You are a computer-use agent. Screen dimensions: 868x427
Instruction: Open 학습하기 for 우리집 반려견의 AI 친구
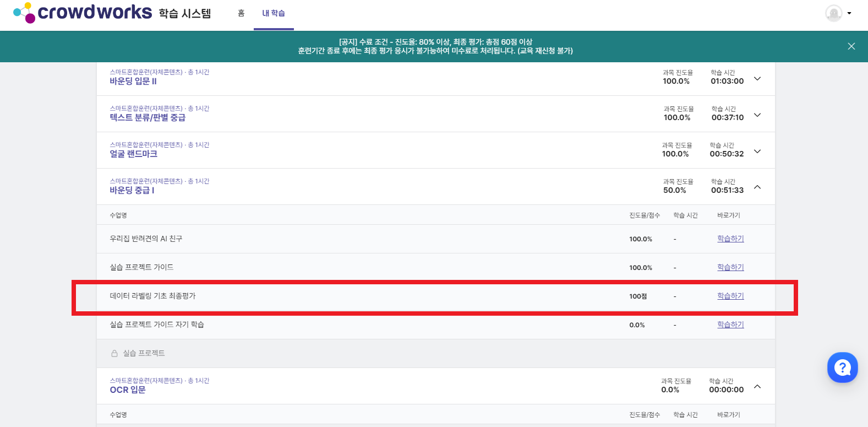(x=730, y=239)
